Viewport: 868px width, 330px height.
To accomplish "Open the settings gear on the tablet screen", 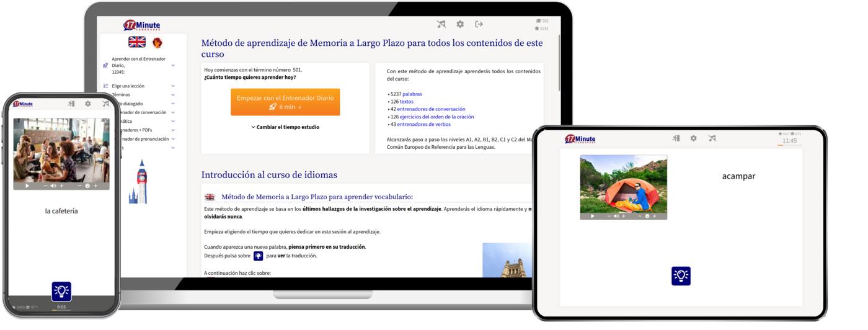I will (693, 138).
